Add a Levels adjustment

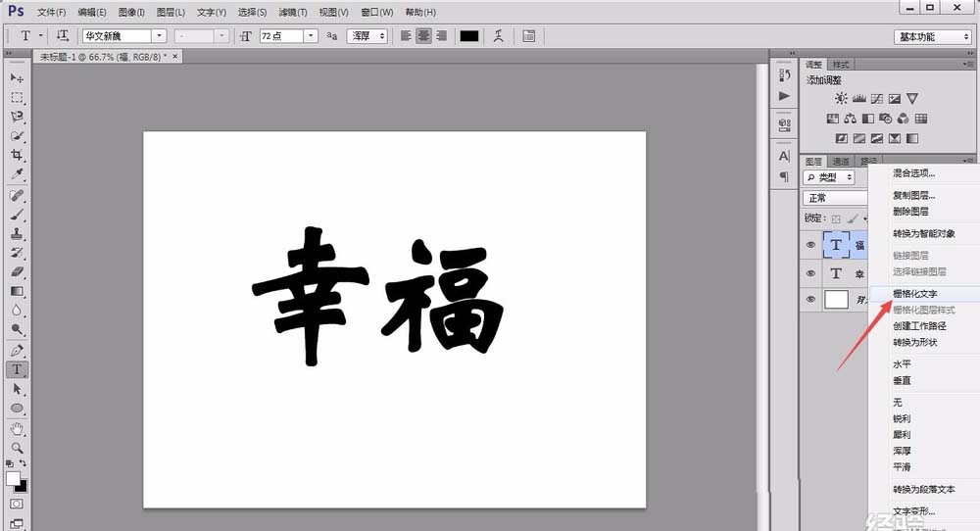coord(858,98)
